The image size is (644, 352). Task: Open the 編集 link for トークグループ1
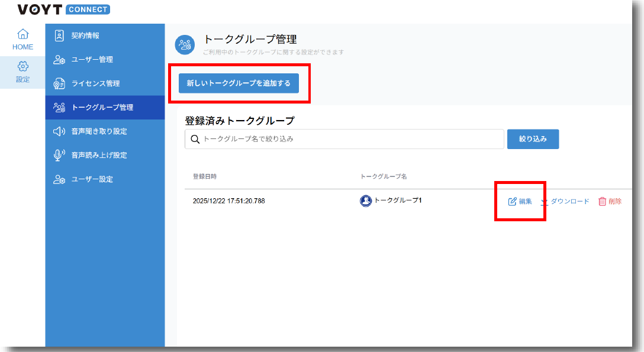[x=520, y=201]
